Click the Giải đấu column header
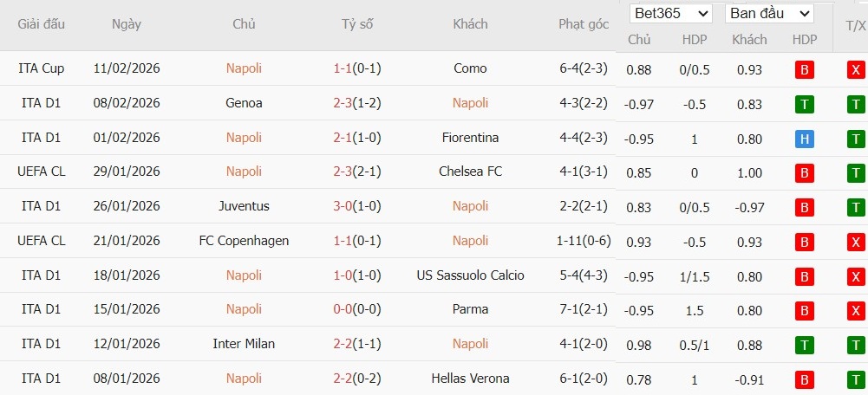868x395 pixels. [x=42, y=24]
